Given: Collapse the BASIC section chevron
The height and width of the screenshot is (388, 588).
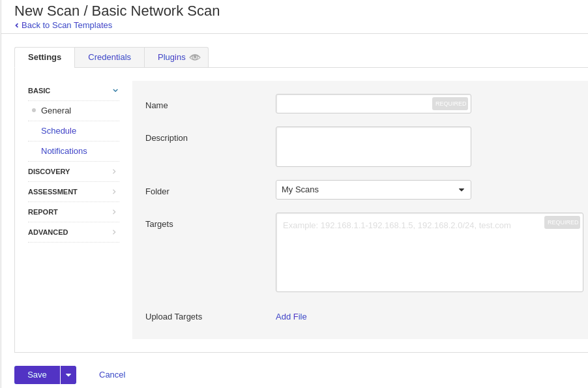Looking at the screenshot, I should (x=115, y=91).
